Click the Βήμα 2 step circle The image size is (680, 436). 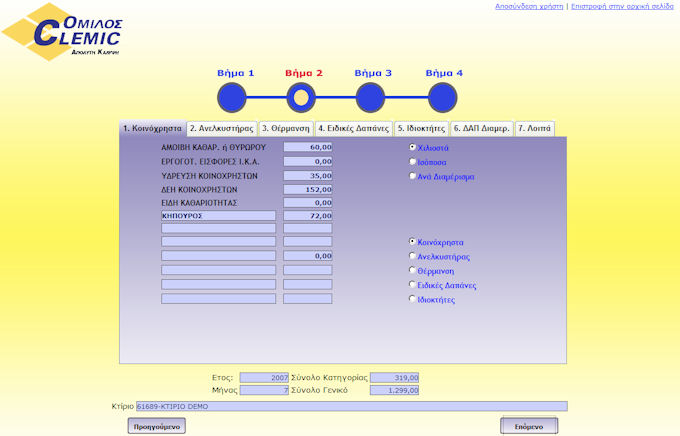pyautogui.click(x=300, y=98)
